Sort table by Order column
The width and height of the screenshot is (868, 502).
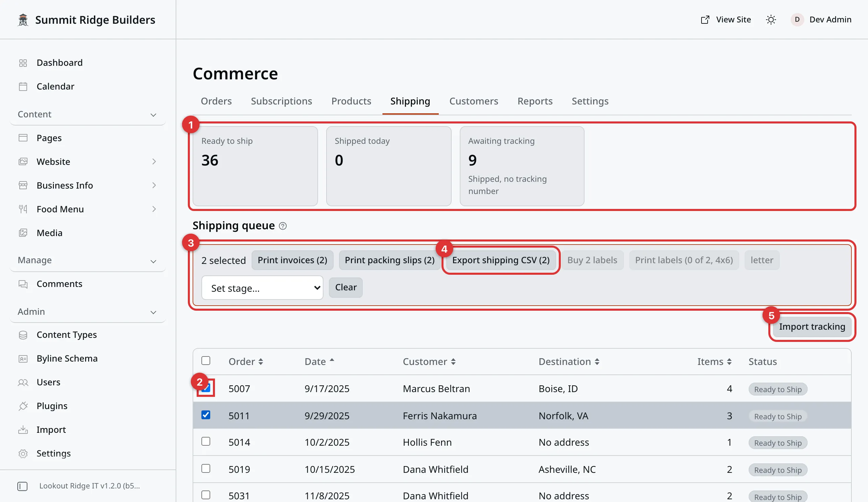pyautogui.click(x=245, y=362)
